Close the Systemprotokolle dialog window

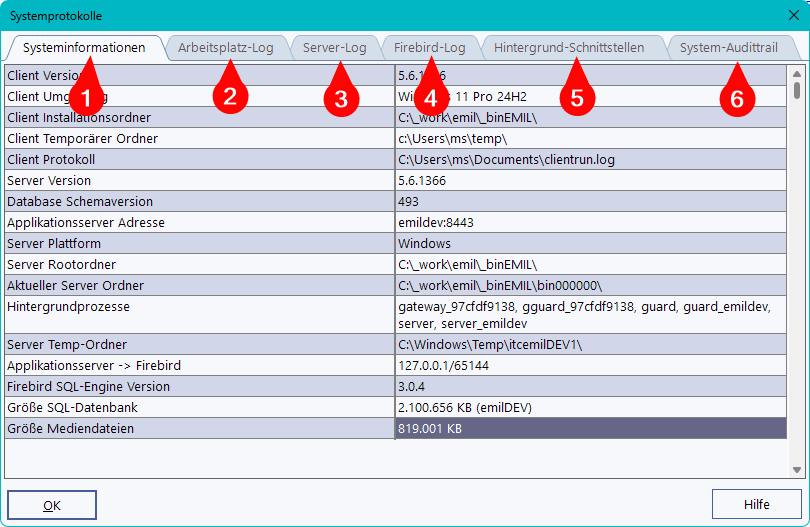pos(793,16)
